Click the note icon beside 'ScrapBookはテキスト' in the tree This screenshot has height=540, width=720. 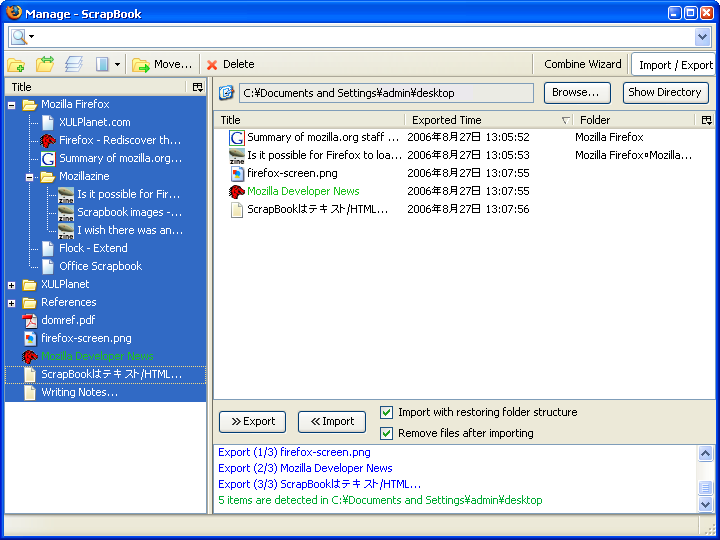(x=30, y=375)
